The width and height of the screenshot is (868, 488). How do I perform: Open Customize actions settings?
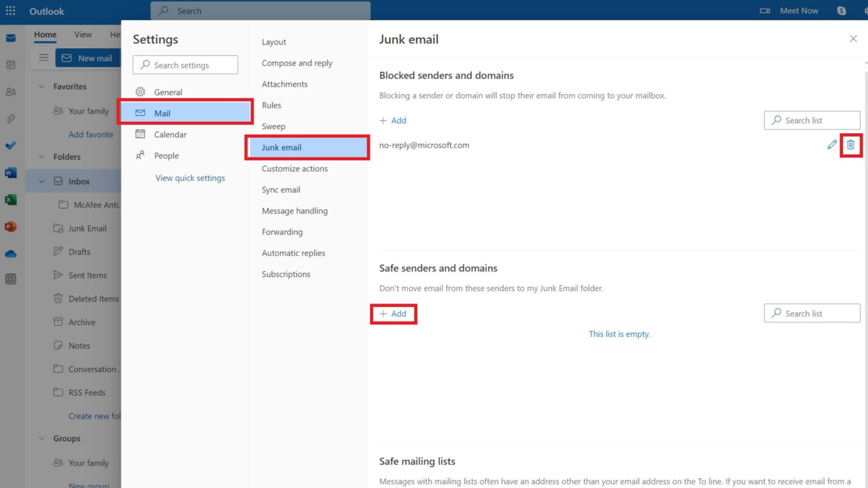click(x=295, y=168)
